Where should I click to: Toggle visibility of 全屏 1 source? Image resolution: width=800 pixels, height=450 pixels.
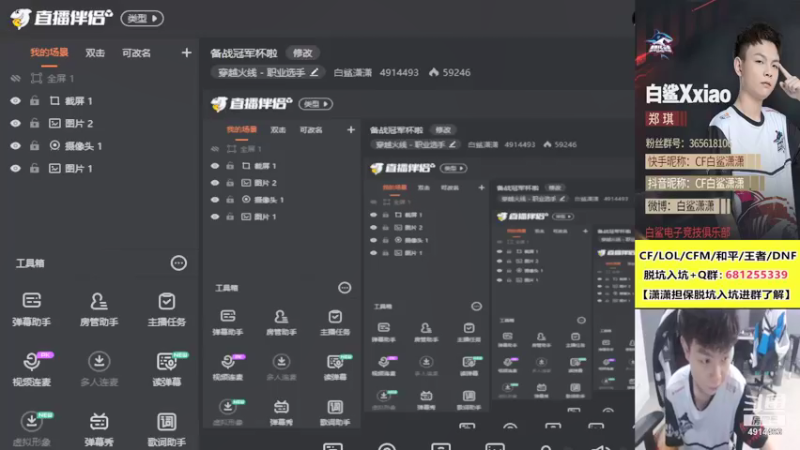(x=15, y=78)
